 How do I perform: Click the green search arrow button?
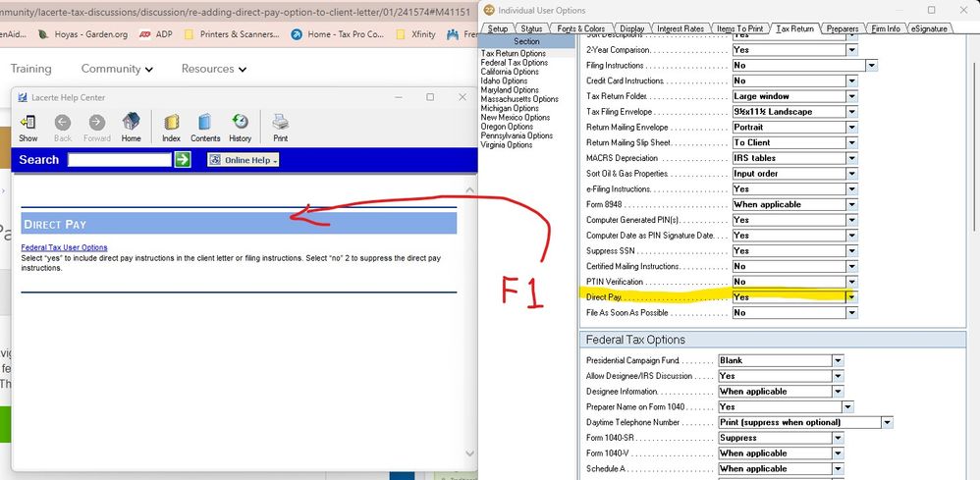click(x=183, y=160)
